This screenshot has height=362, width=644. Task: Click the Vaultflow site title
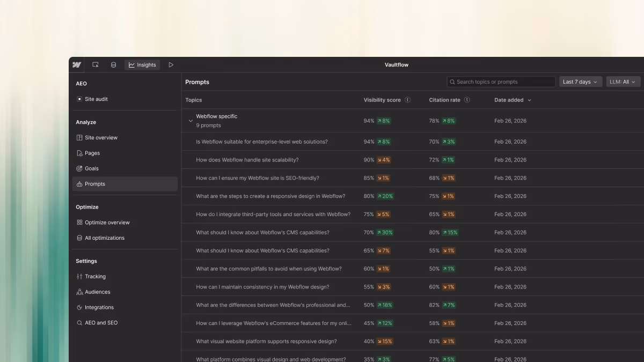coord(397,65)
